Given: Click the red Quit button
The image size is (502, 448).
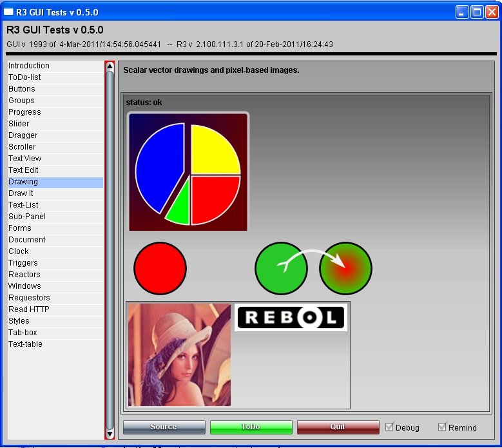Looking at the screenshot, I should (338, 427).
